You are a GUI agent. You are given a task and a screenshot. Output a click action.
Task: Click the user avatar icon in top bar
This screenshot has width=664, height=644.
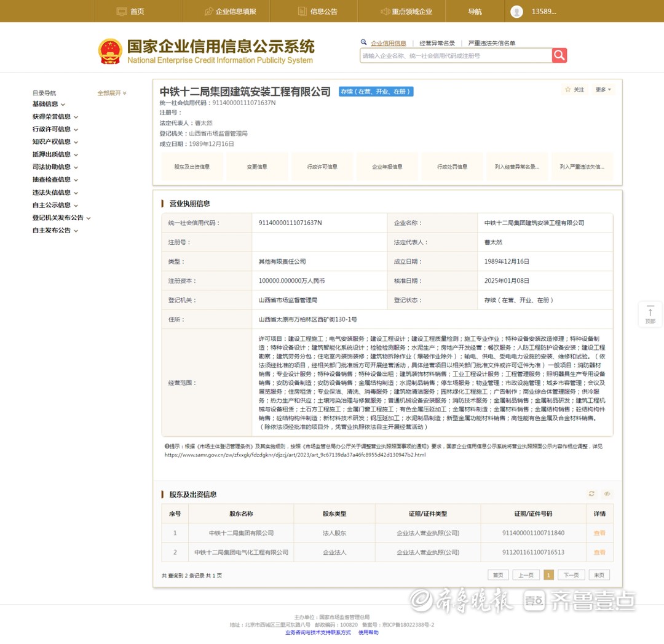click(516, 12)
